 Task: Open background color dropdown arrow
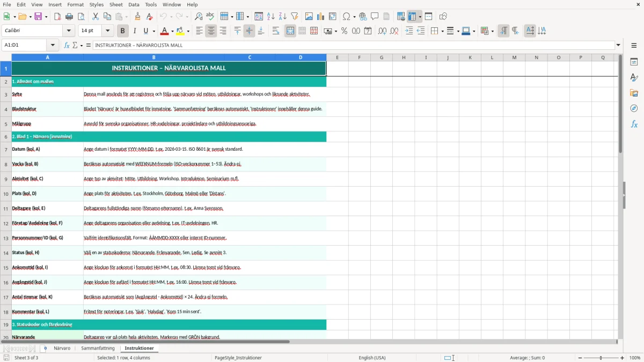[188, 31]
